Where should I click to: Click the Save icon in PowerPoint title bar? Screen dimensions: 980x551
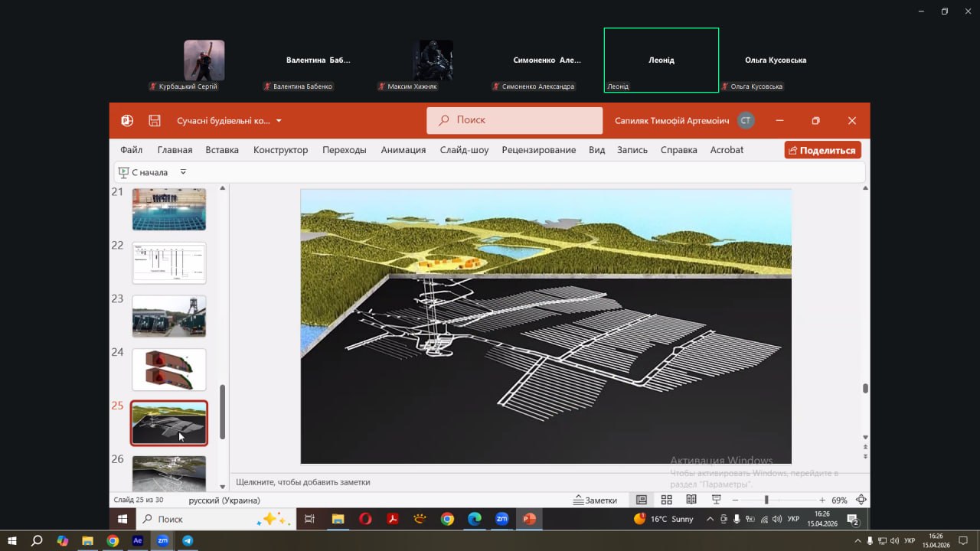[155, 121]
